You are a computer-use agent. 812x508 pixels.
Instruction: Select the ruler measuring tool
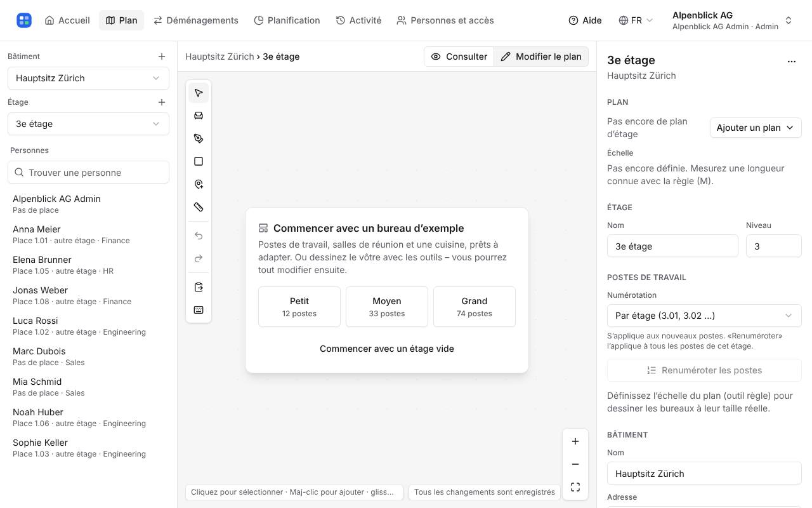pyautogui.click(x=199, y=207)
